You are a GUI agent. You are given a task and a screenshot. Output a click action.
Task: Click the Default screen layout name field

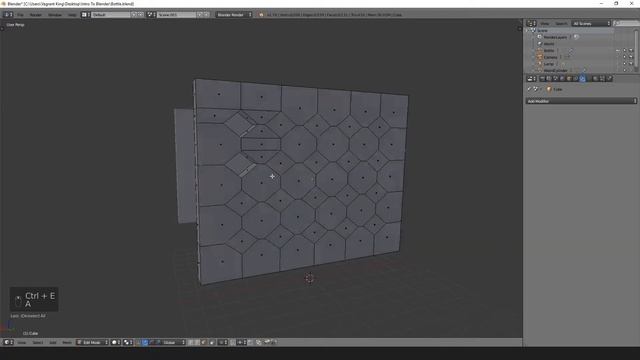tap(110, 15)
